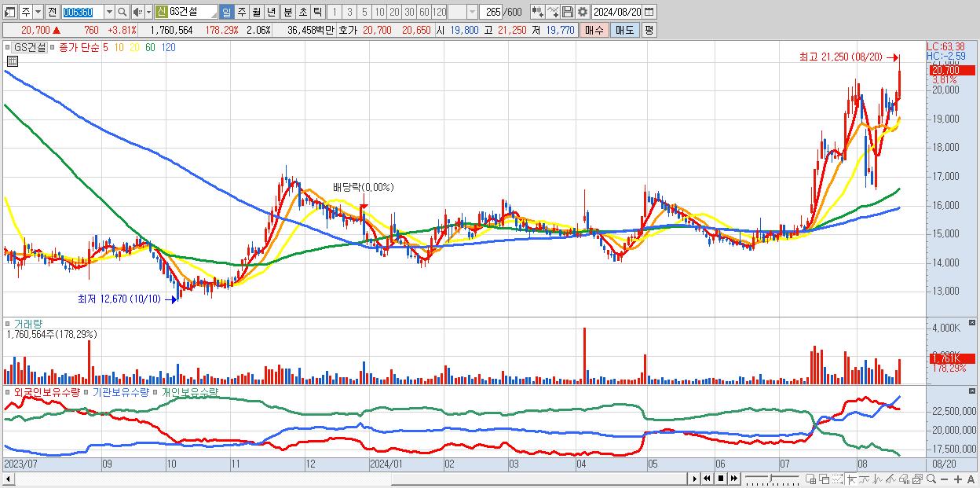Click the 매수 buy button
The image size is (980, 488).
(594, 30)
